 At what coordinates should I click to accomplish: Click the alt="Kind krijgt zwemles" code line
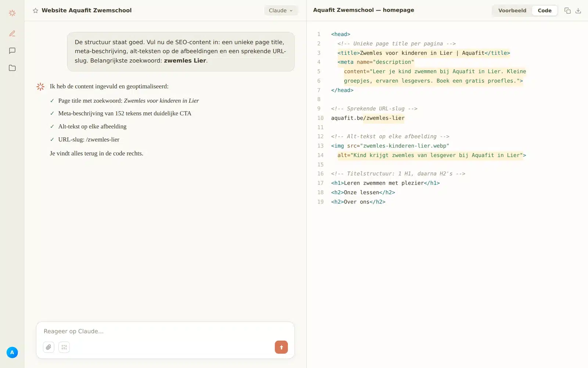[432, 155]
